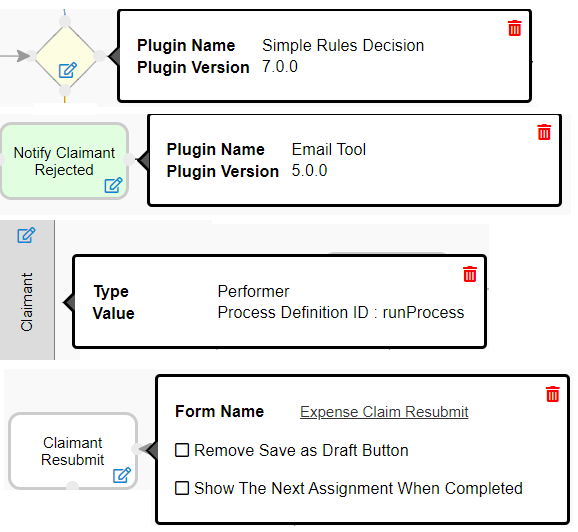The width and height of the screenshot is (578, 532).
Task: Edit the Claimant Resubmit activity
Action: click(122, 475)
